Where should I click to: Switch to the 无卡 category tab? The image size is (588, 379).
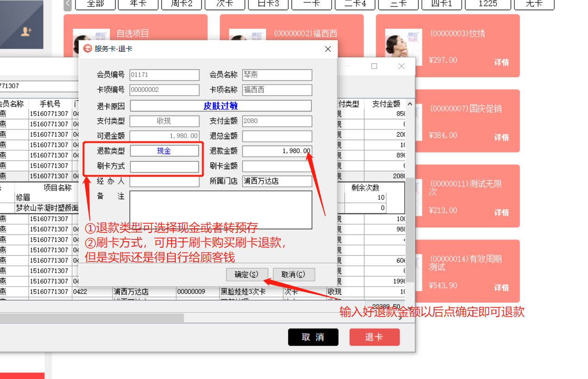(x=533, y=4)
